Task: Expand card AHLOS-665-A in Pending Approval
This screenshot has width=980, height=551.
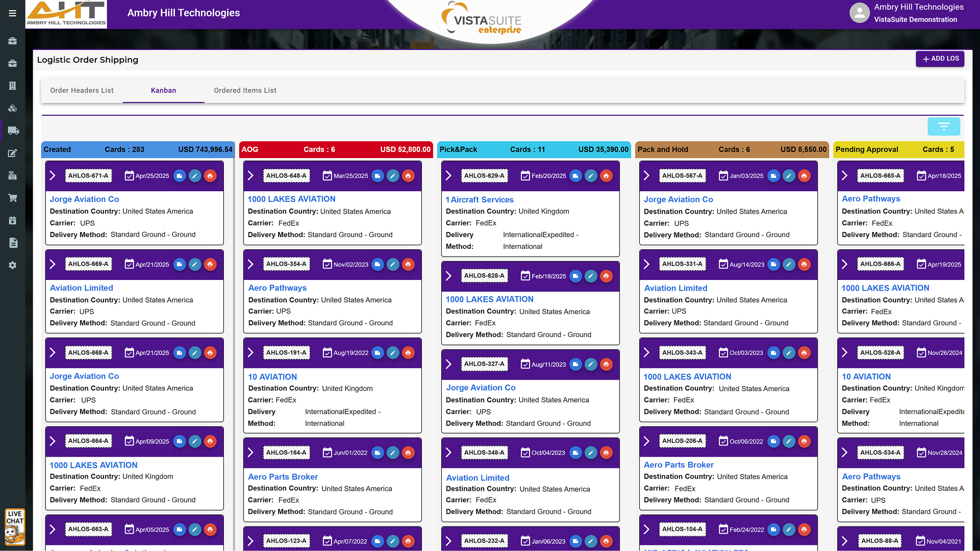Action: click(x=844, y=176)
